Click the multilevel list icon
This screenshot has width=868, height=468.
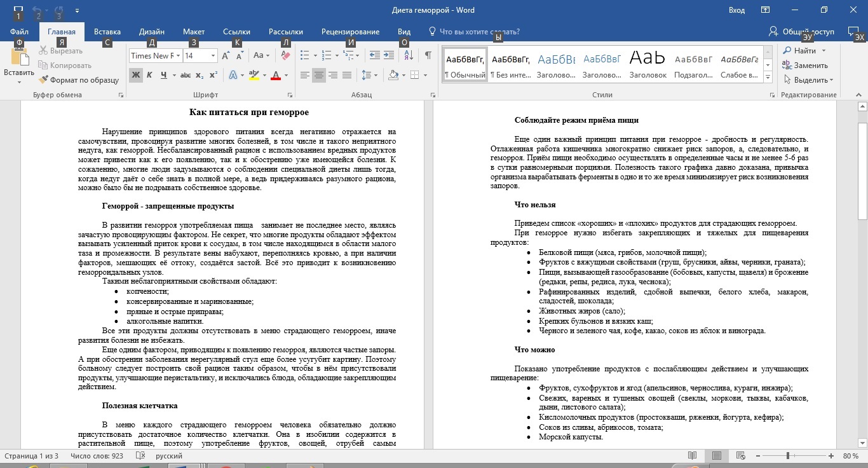coord(349,56)
